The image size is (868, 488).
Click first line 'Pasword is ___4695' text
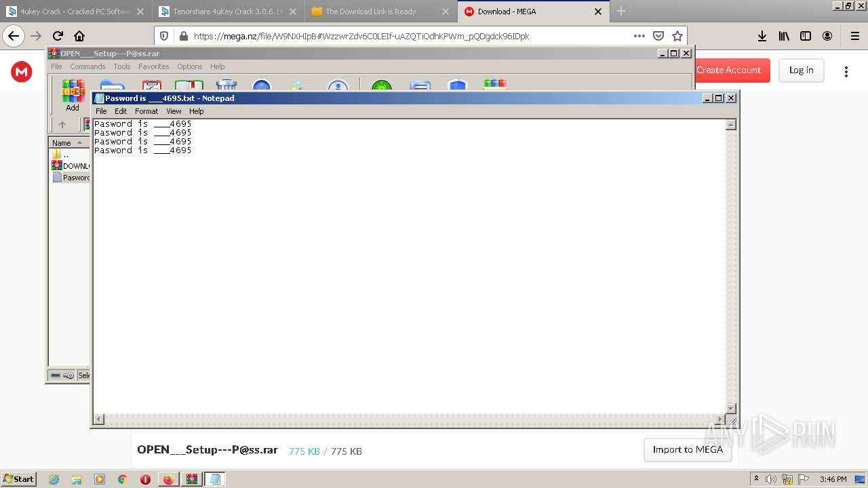point(142,124)
